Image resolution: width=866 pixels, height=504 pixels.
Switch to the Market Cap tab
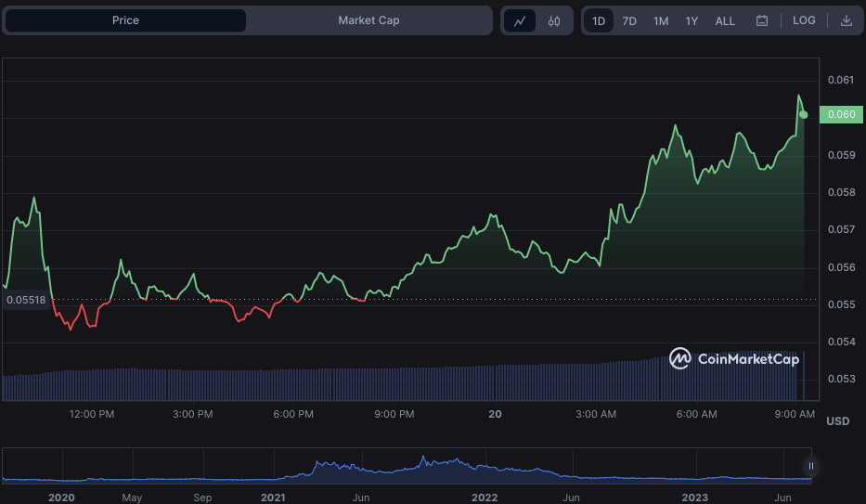pyautogui.click(x=368, y=20)
